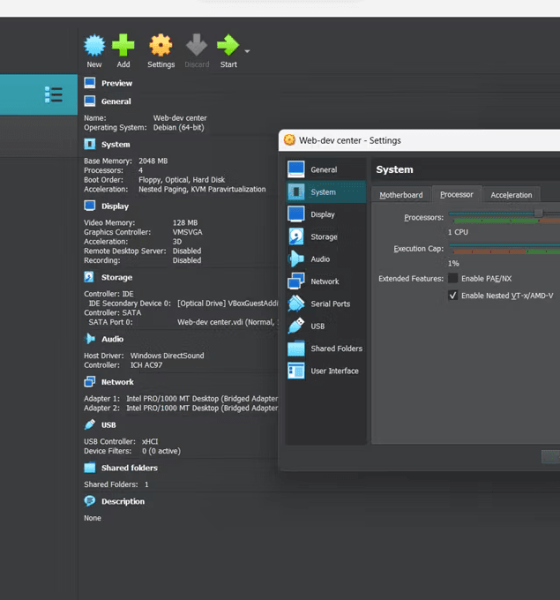
Task: Click the Display section heading in details
Action: [115, 206]
